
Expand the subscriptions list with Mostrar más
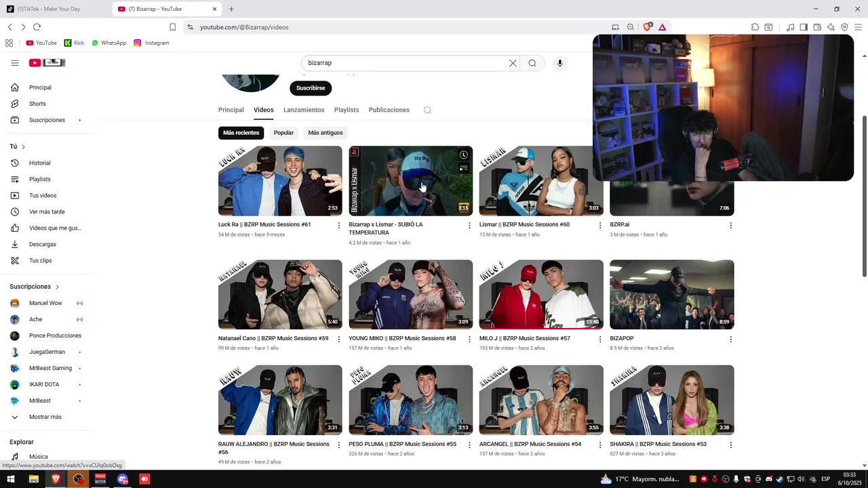tap(45, 417)
